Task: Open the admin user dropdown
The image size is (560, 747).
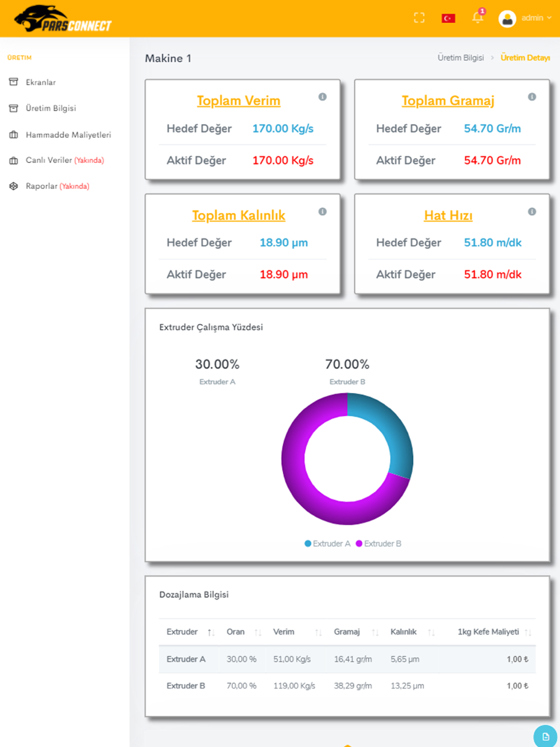Action: (525, 18)
